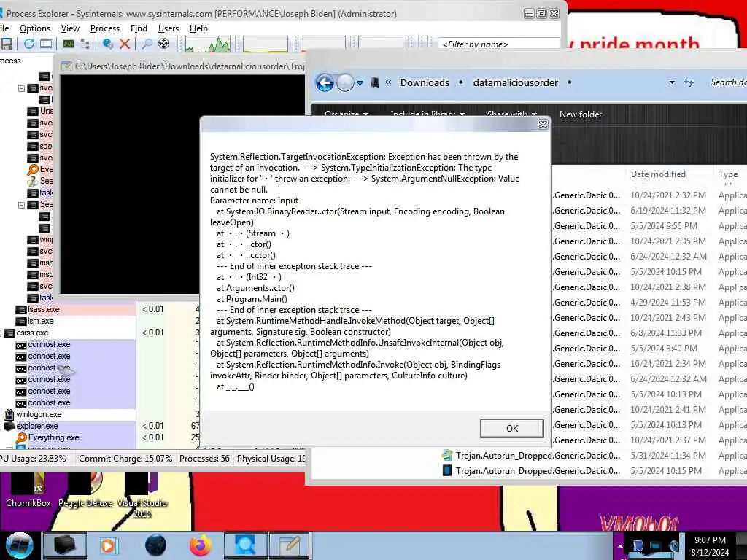The image size is (747, 560).
Task: Click the datamaliciousorder breadcrumb
Action: point(516,82)
